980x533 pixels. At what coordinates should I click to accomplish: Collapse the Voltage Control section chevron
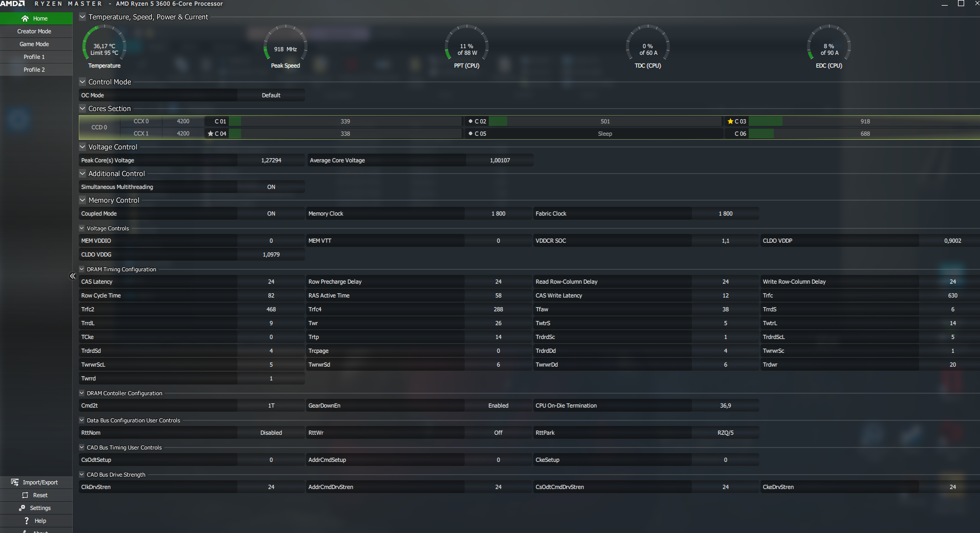82,147
